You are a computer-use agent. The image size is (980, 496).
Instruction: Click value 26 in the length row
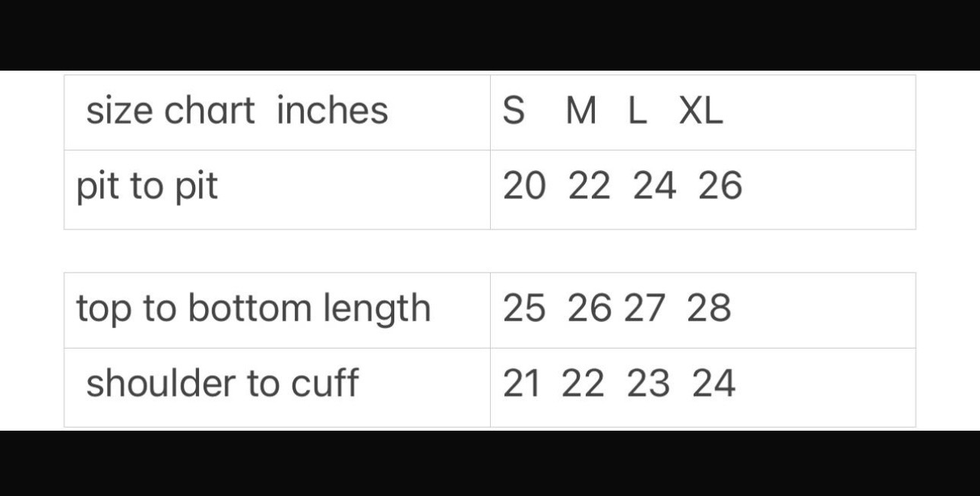point(589,308)
